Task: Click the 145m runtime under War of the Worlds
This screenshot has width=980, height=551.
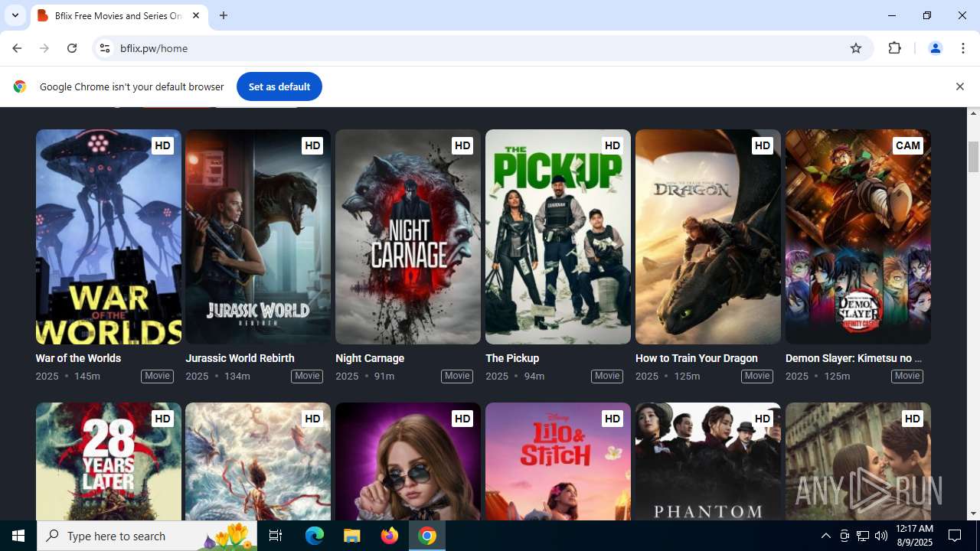Action: (87, 376)
